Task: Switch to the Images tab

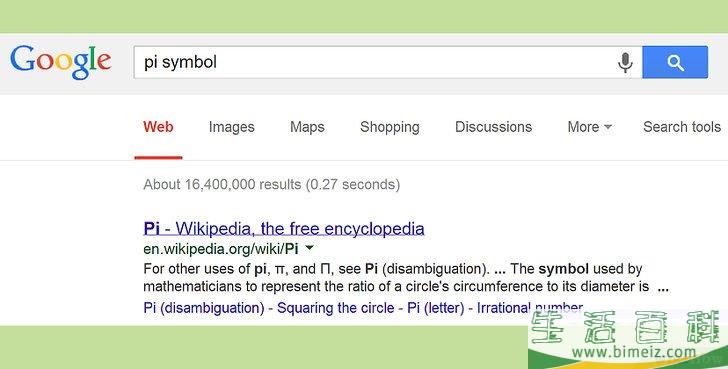Action: point(232,127)
